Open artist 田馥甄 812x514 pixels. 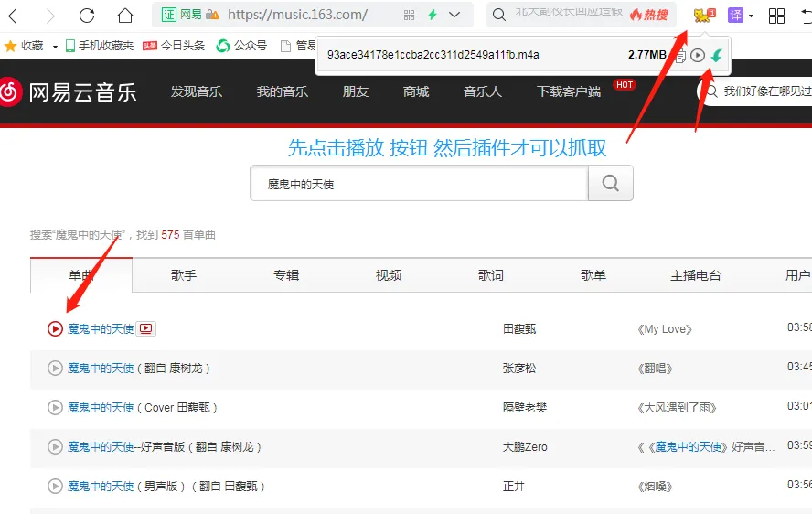coord(519,328)
